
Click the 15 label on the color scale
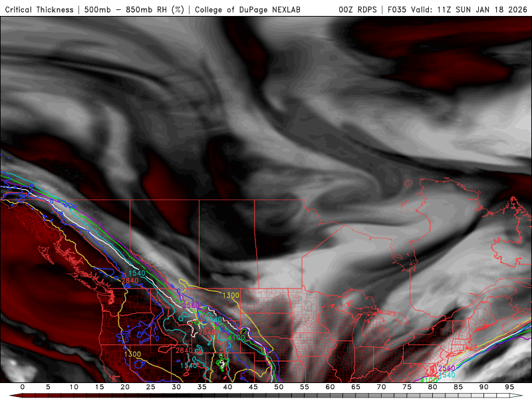click(99, 387)
